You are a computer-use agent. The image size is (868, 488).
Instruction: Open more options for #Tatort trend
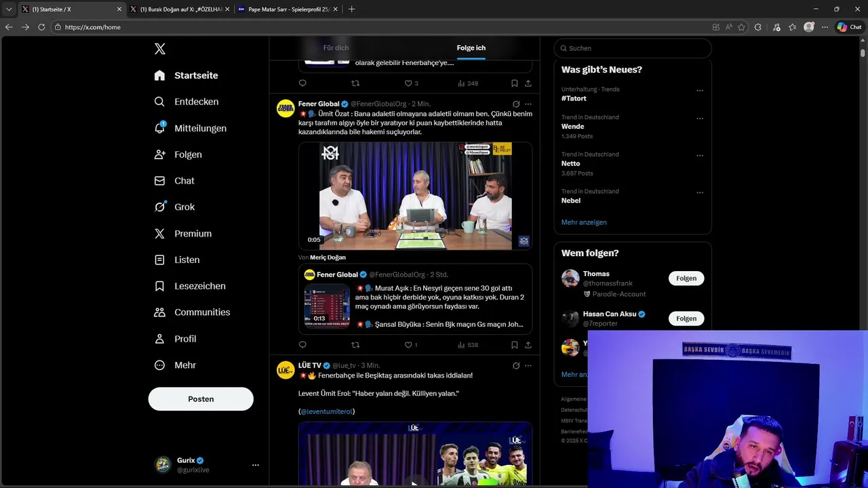pos(700,90)
